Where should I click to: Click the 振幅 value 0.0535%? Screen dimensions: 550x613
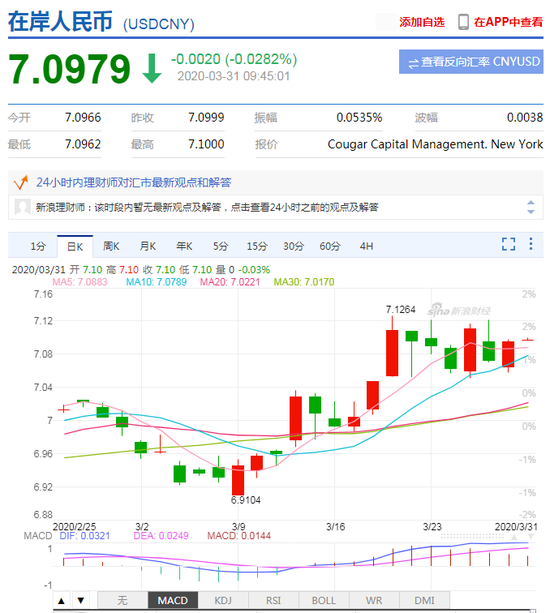(359, 117)
